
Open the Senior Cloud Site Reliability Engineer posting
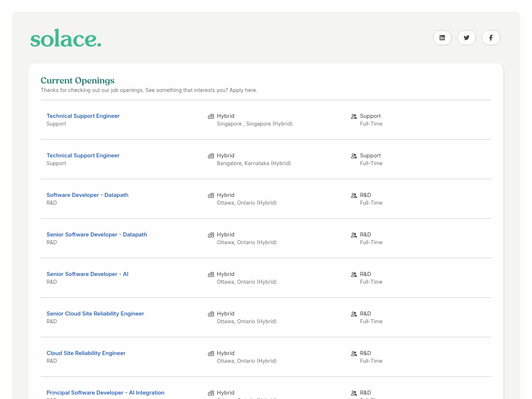pyautogui.click(x=95, y=314)
